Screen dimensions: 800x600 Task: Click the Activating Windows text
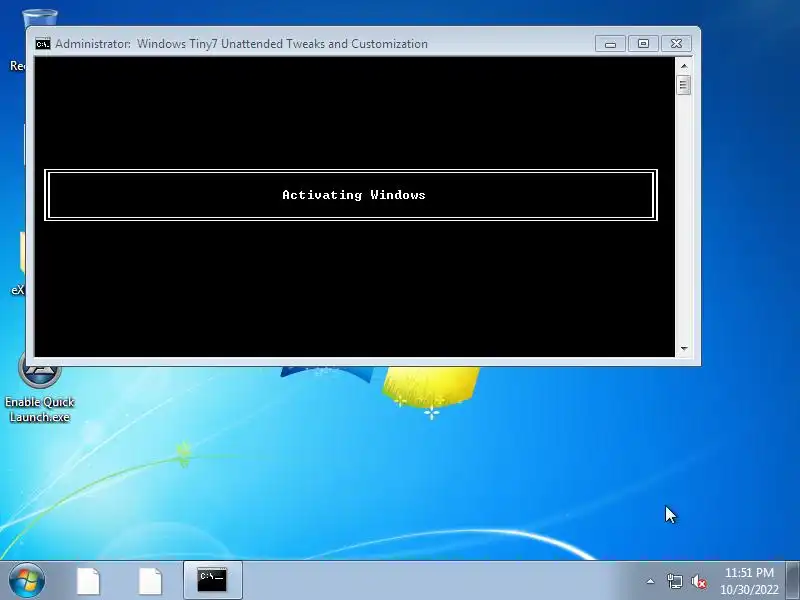[x=354, y=195]
